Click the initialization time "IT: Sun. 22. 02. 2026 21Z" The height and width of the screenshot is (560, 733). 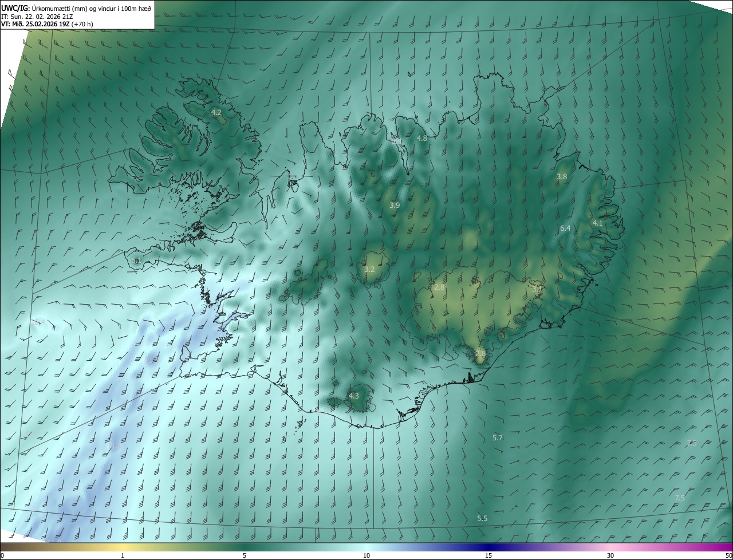(x=37, y=17)
